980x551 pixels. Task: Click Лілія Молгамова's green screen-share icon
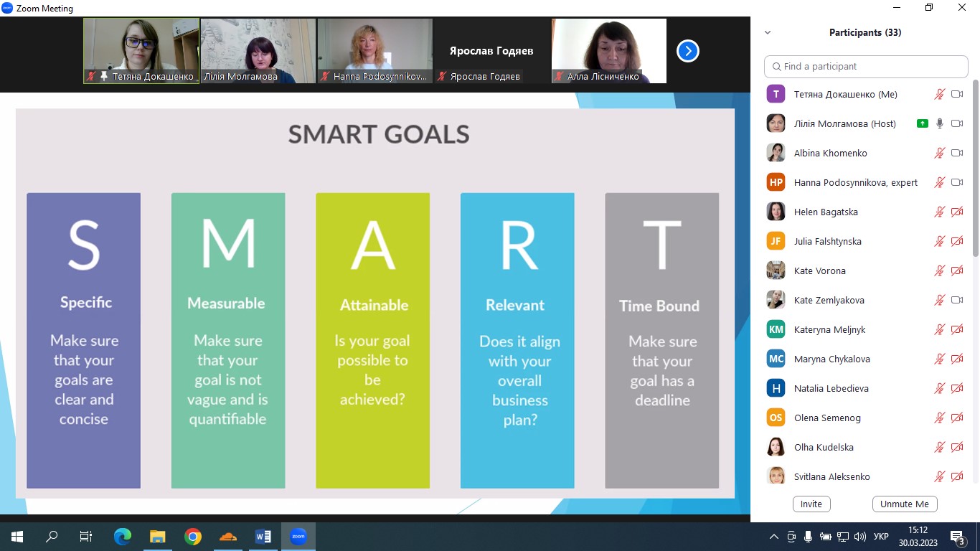(923, 123)
